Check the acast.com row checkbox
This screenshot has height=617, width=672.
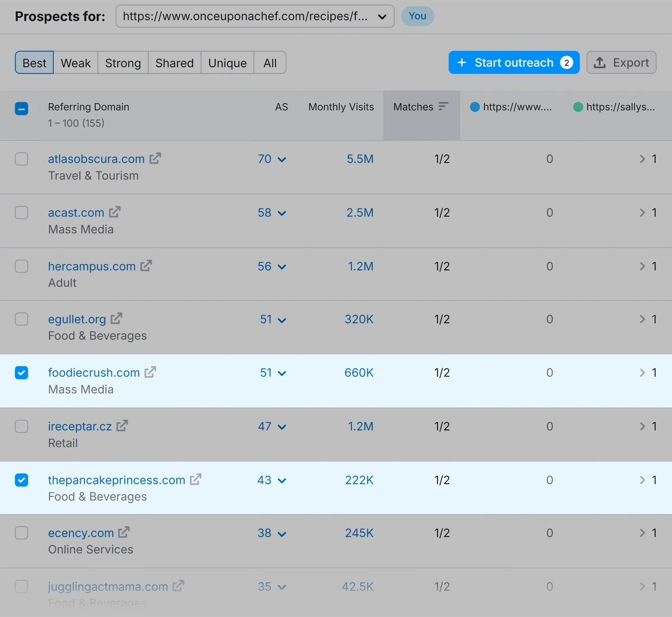coord(21,213)
